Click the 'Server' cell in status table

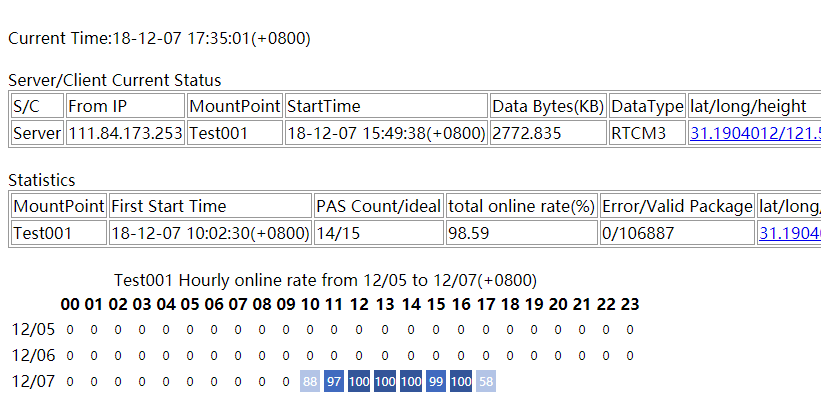37,133
